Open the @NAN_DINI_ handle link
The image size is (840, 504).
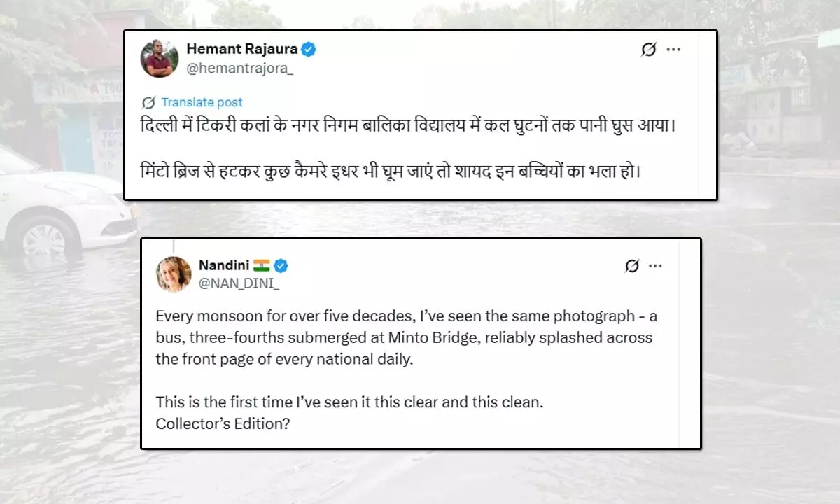tap(230, 283)
